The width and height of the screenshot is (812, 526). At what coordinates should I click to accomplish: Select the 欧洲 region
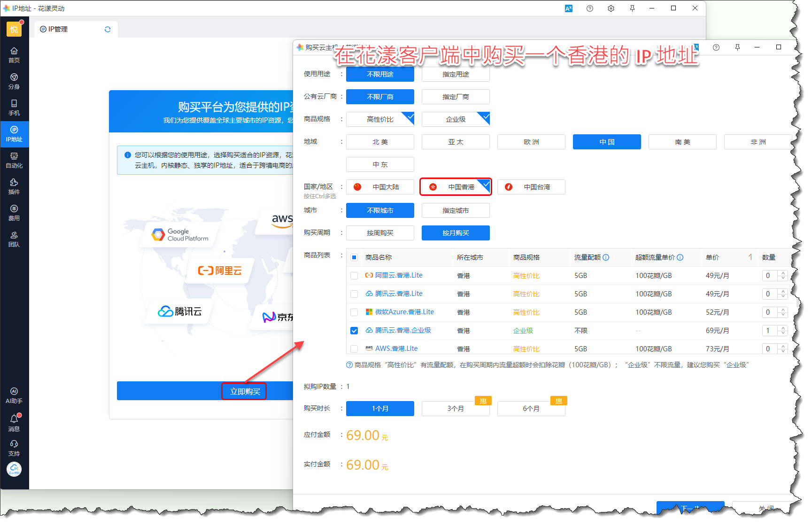531,142
